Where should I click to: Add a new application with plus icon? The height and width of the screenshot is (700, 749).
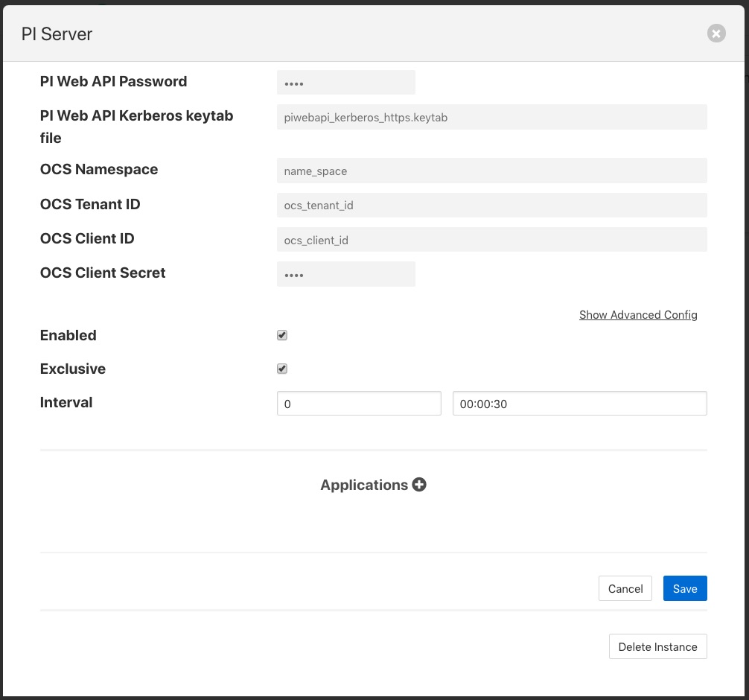(419, 485)
